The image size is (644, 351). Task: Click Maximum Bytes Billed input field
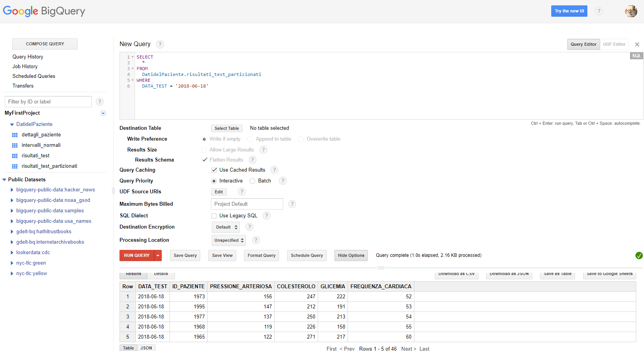point(247,204)
